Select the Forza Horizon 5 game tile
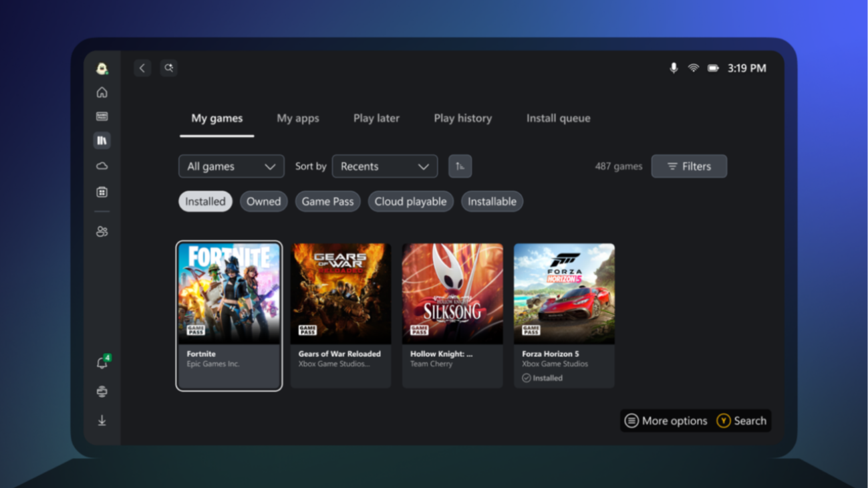The image size is (868, 488). tap(564, 315)
